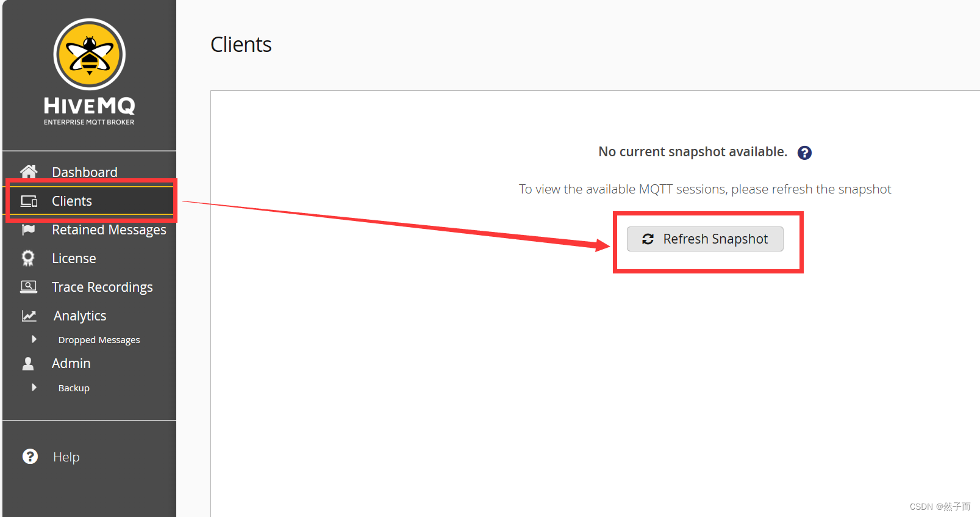The width and height of the screenshot is (980, 517).
Task: Click the HiveMQ bee logo
Action: (90, 55)
